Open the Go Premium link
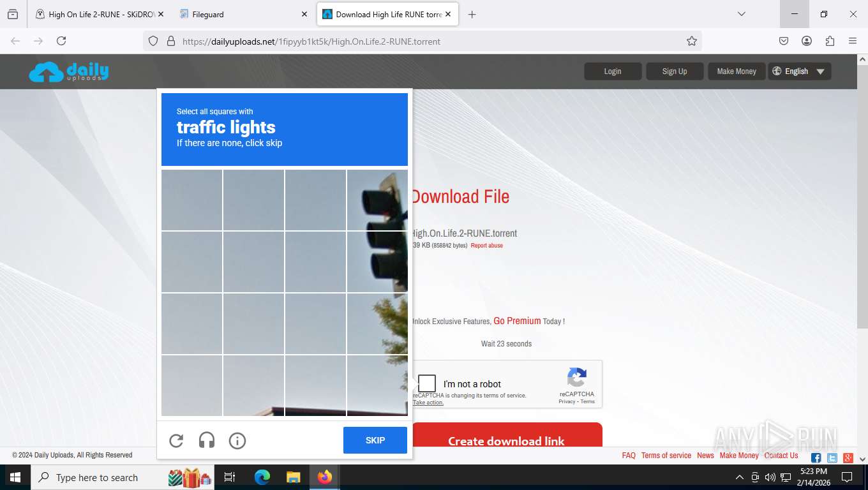The image size is (868, 490). [517, 321]
